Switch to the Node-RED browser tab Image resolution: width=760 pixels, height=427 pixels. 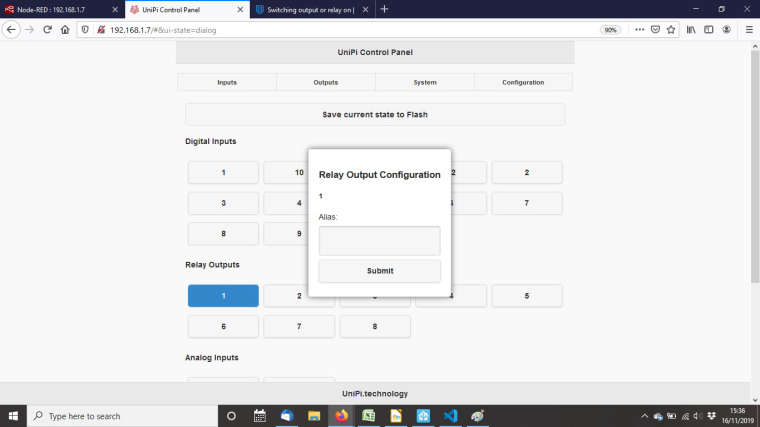tap(51, 10)
